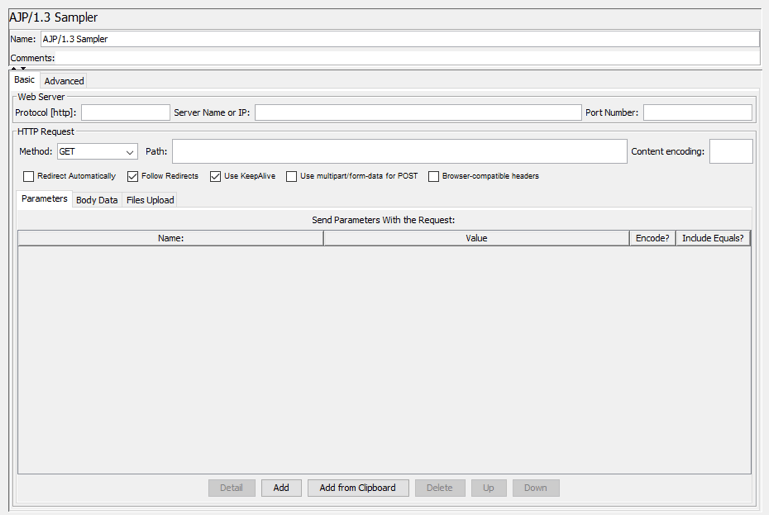Switch to the Advanced tab
769x515 pixels.
tap(64, 81)
